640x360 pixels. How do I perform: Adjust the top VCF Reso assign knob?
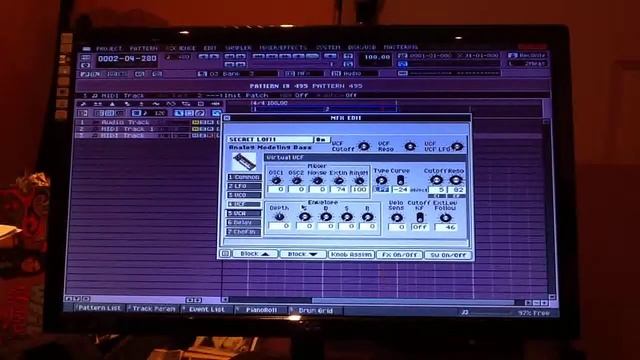(x=410, y=146)
